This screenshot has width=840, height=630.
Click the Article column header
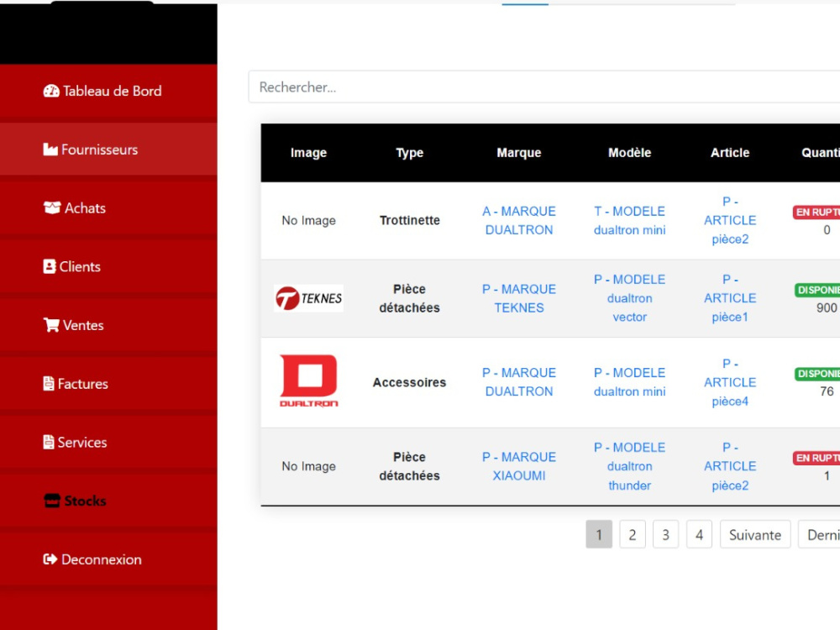pos(730,153)
